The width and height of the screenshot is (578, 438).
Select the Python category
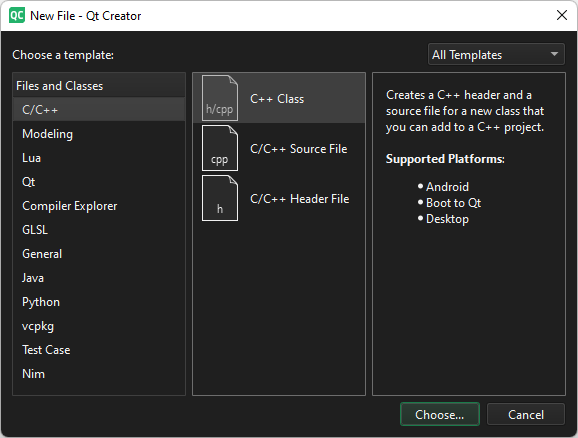pyautogui.click(x=99, y=301)
